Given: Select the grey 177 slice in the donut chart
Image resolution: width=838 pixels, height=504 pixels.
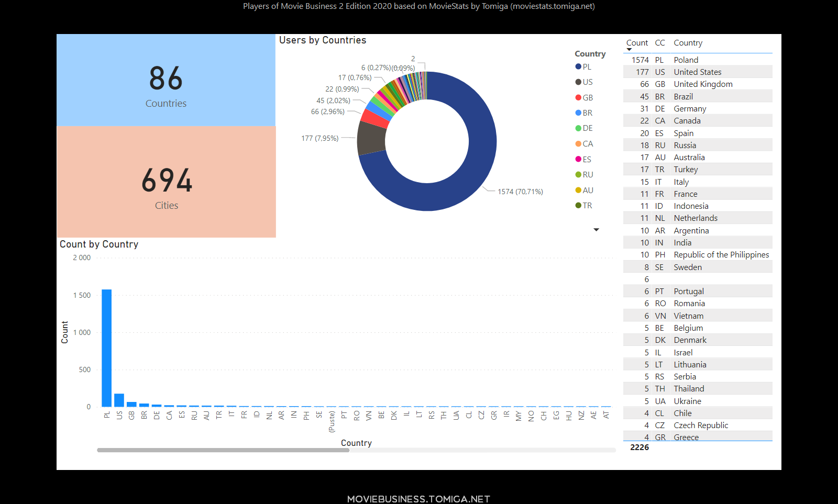Looking at the screenshot, I should point(371,139).
